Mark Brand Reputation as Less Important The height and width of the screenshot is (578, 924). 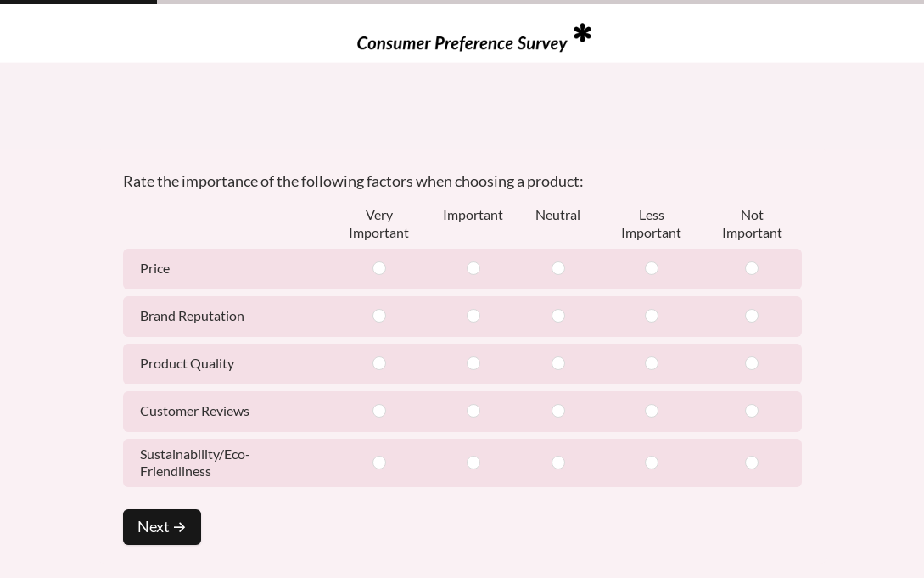(x=652, y=316)
